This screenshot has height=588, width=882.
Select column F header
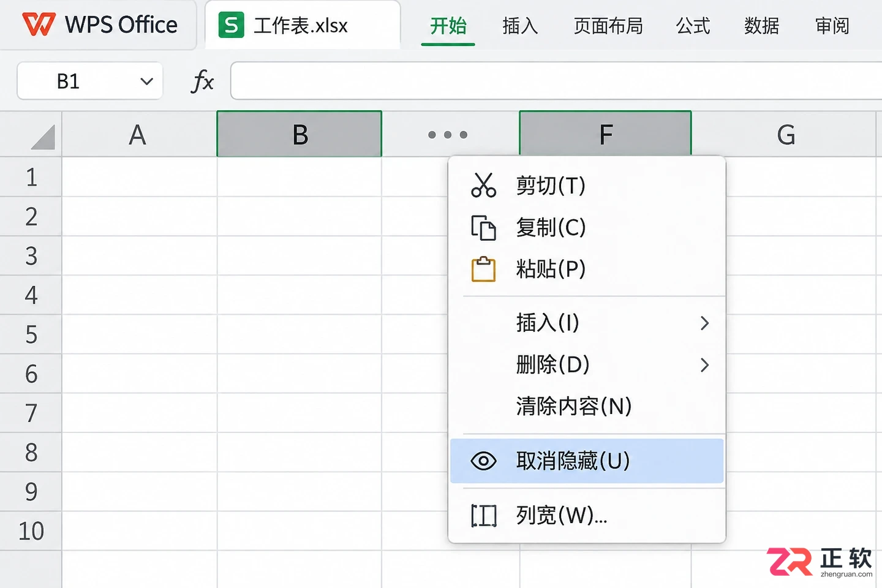tap(606, 134)
